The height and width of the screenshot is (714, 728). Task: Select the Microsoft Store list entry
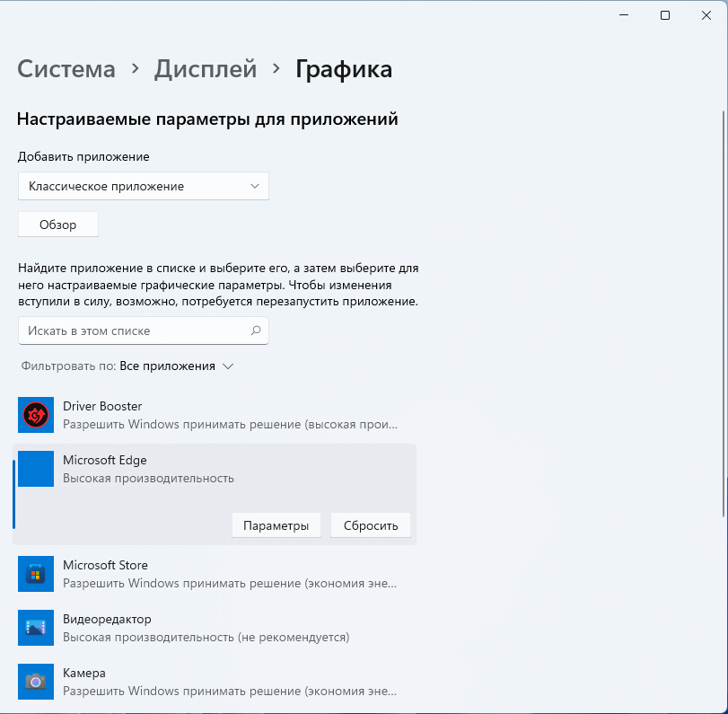point(215,574)
